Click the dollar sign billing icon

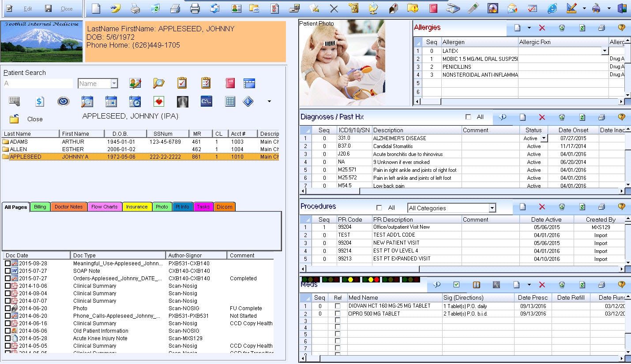point(40,101)
